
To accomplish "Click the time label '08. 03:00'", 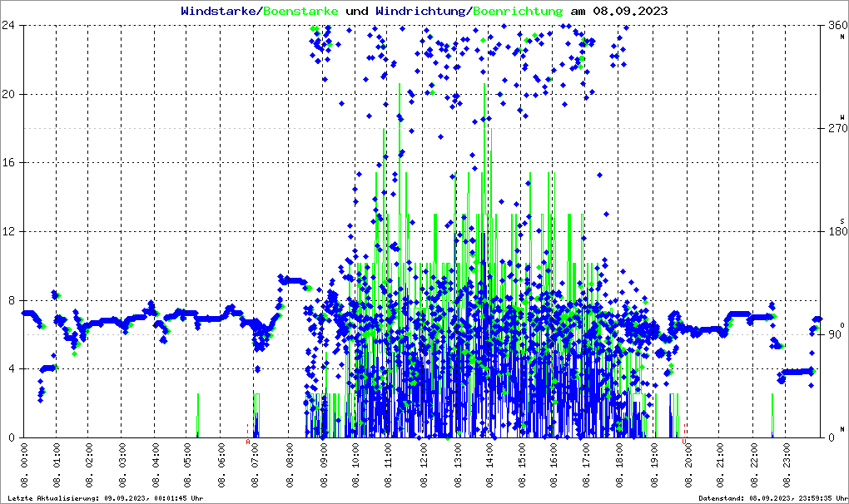I will pyautogui.click(x=123, y=465).
